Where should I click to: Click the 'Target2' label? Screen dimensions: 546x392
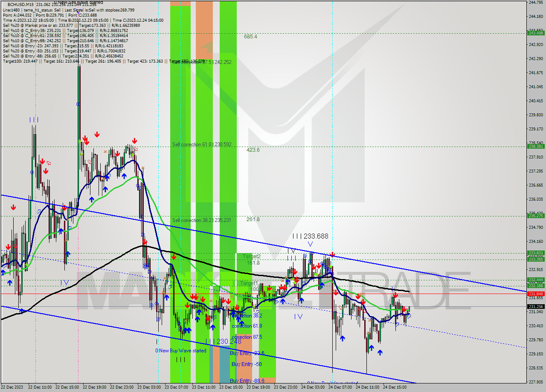pyautogui.click(x=252, y=257)
